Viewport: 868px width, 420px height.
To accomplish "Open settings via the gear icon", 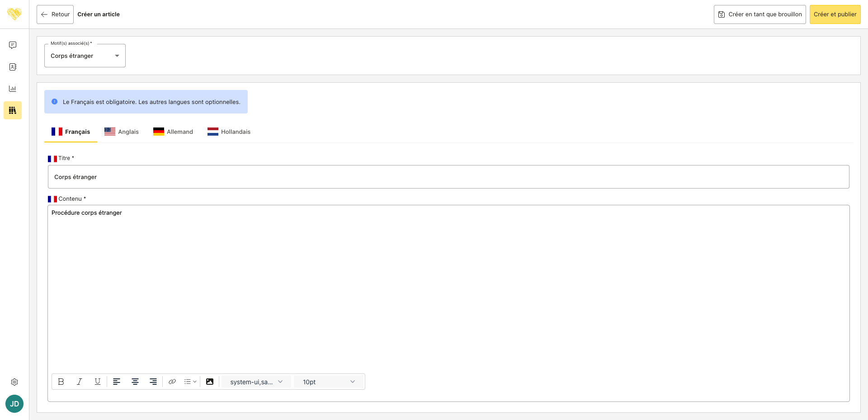I will (14, 382).
